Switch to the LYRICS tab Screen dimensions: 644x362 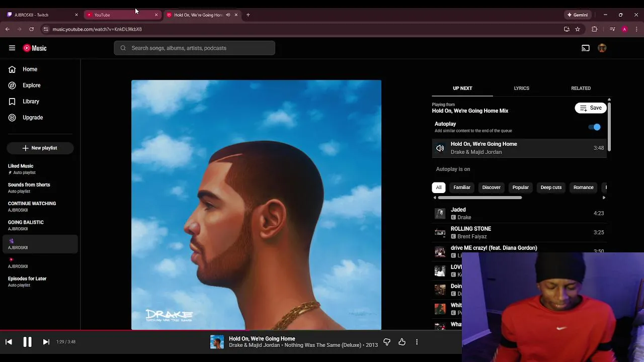pos(521,88)
